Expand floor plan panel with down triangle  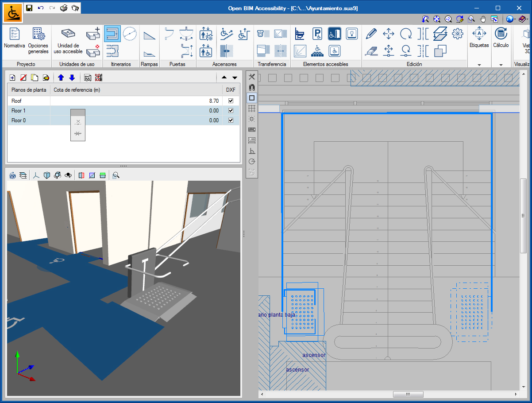(x=235, y=77)
